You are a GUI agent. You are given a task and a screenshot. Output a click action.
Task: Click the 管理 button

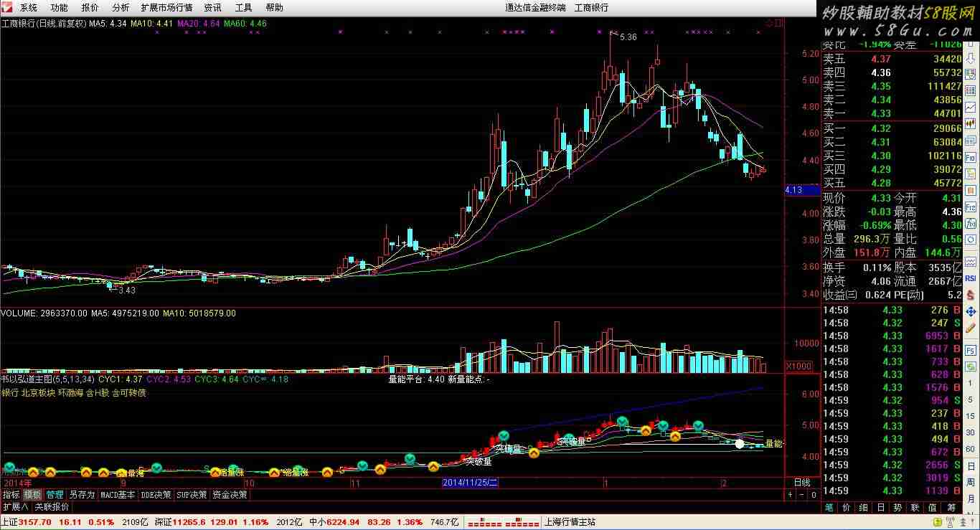click(x=55, y=495)
